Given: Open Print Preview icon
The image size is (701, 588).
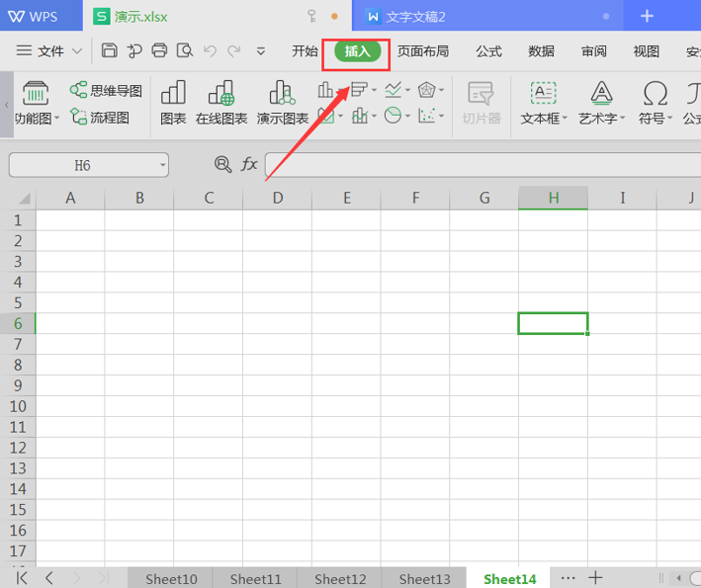Looking at the screenshot, I should click(x=185, y=51).
